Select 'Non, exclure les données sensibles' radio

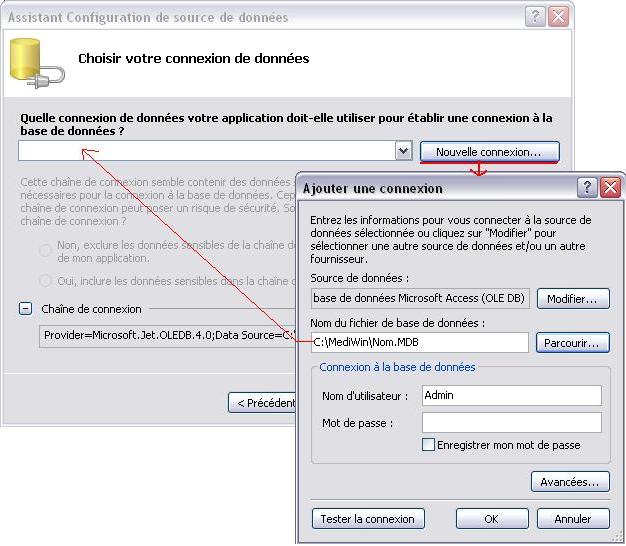45,250
